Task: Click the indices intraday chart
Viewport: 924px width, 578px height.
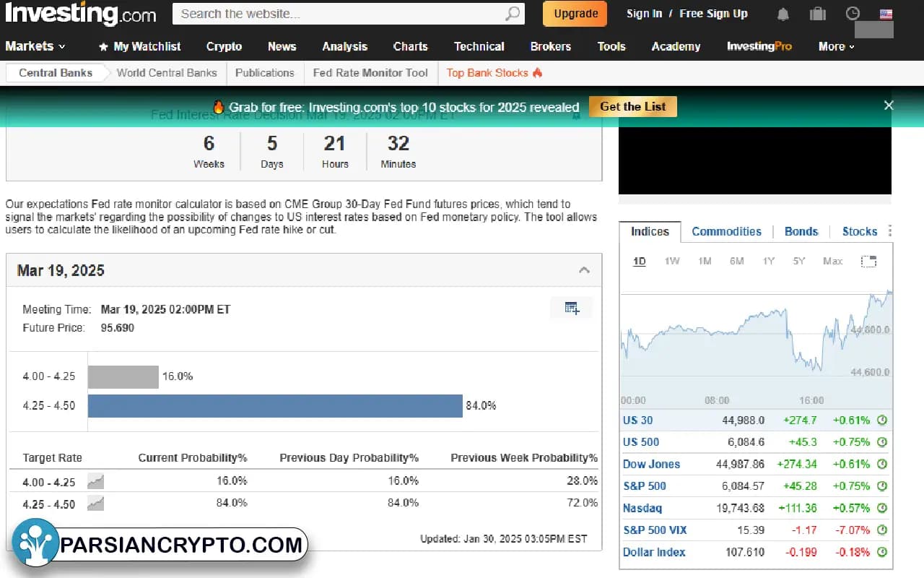Action: tap(756, 340)
